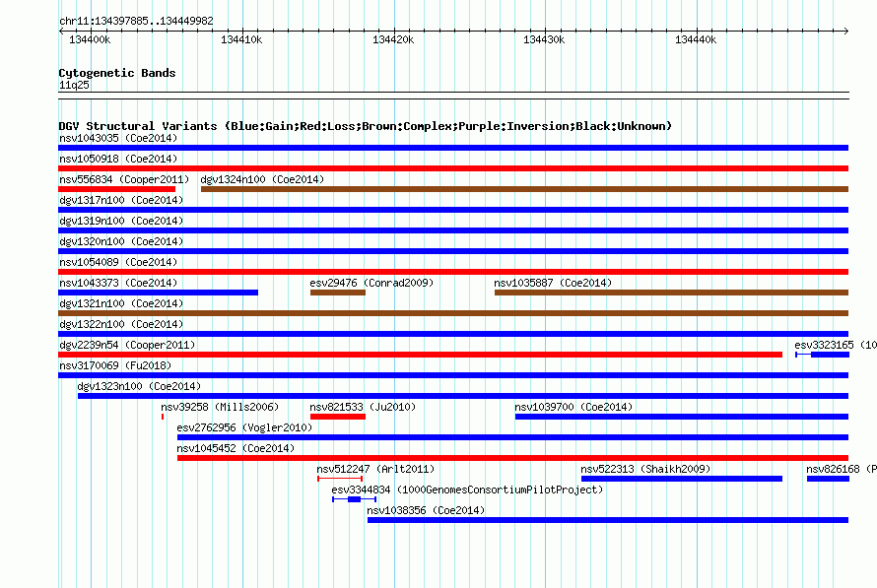This screenshot has width=877, height=588.
Task: Click nsv1043373 (Coe2014) label
Action: pyautogui.click(x=118, y=283)
